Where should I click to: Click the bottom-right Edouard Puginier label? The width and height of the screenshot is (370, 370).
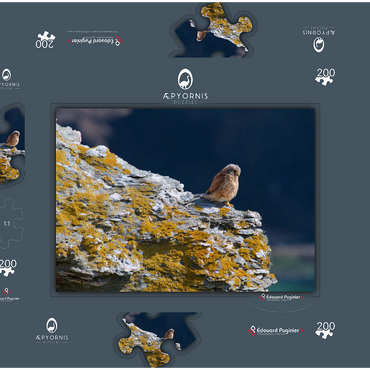275,331
